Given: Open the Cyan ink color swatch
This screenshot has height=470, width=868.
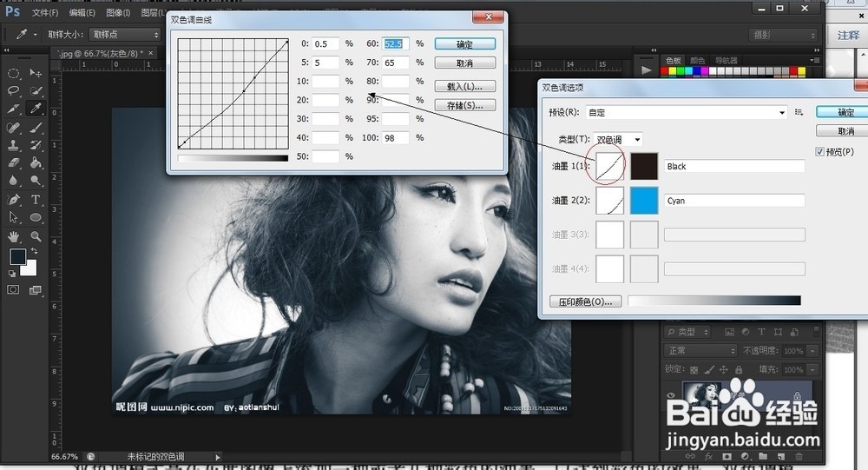Looking at the screenshot, I should tap(644, 201).
